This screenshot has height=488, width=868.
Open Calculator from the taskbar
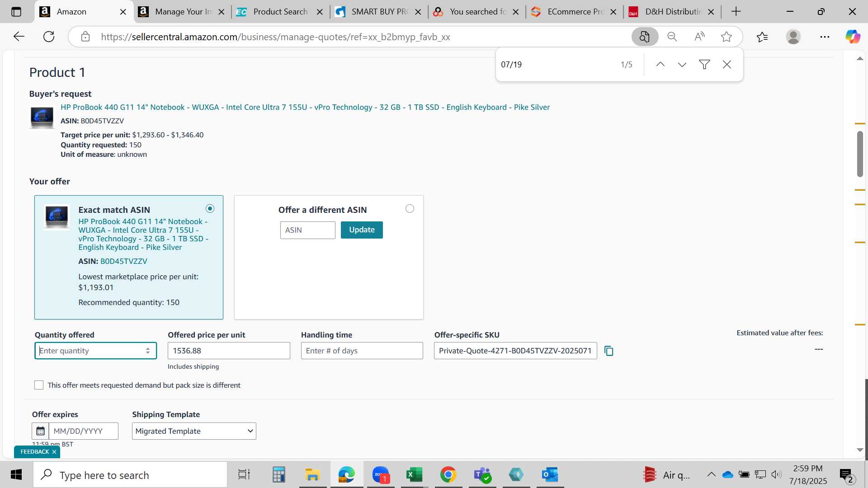click(x=278, y=475)
